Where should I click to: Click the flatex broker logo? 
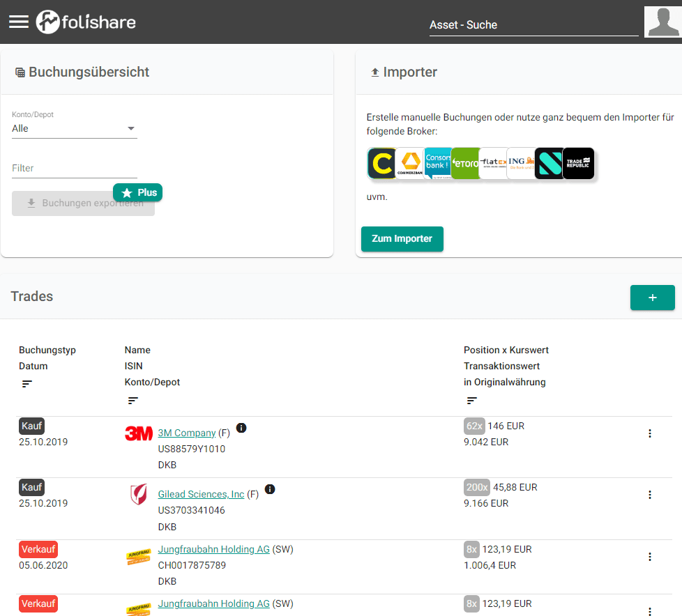coord(493,164)
